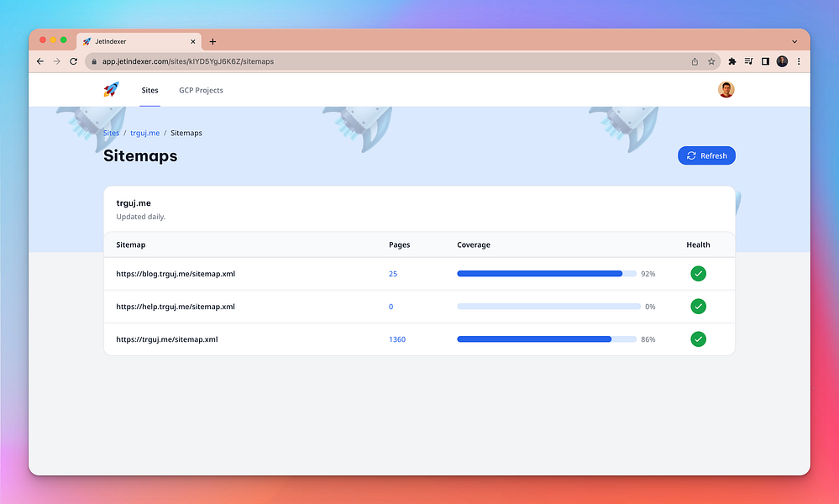Select the Sites navigation tab
The image size is (839, 504).
(149, 91)
